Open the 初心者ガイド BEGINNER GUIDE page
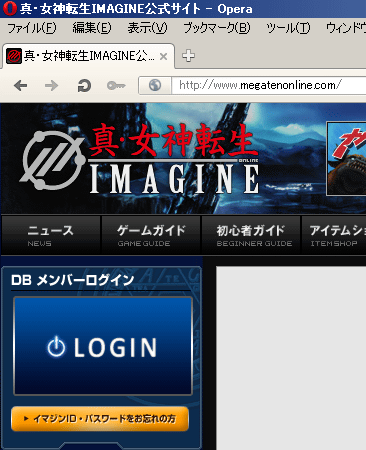The image size is (366, 450). (251, 235)
